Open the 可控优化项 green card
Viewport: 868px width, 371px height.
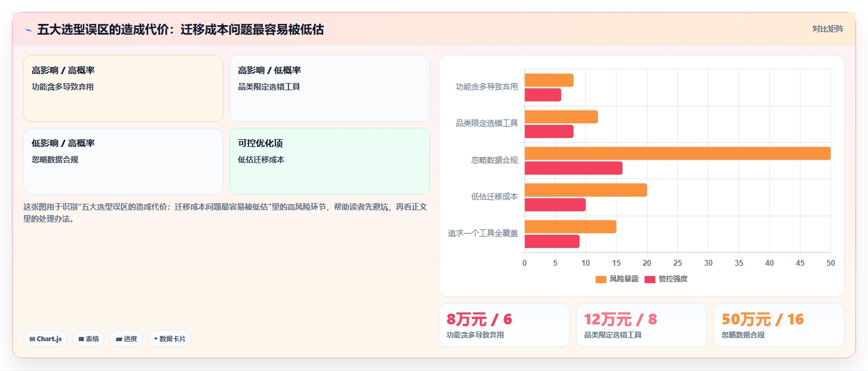(329, 161)
